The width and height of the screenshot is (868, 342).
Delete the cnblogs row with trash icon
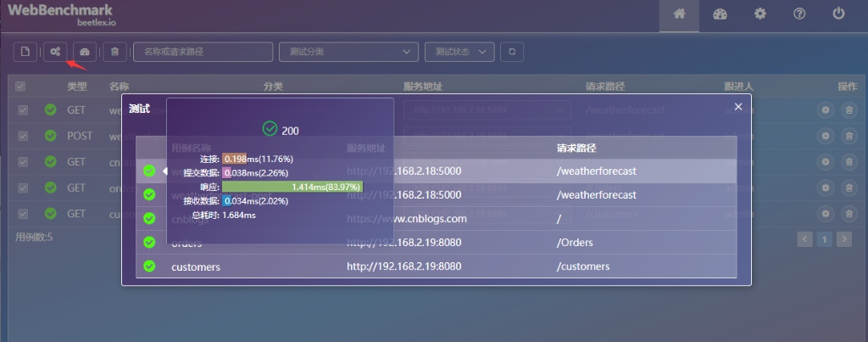pyautogui.click(x=849, y=162)
